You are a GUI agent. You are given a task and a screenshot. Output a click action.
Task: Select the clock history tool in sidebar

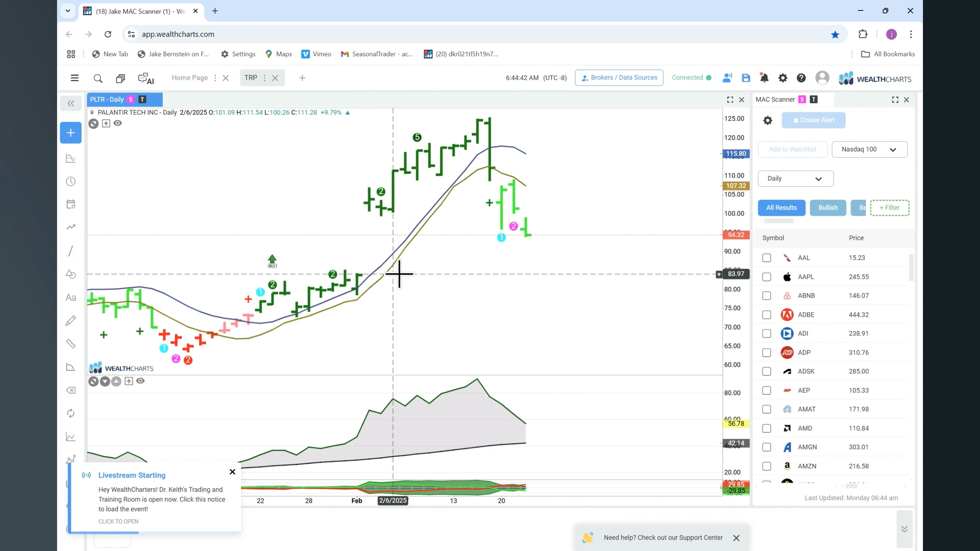click(x=71, y=182)
